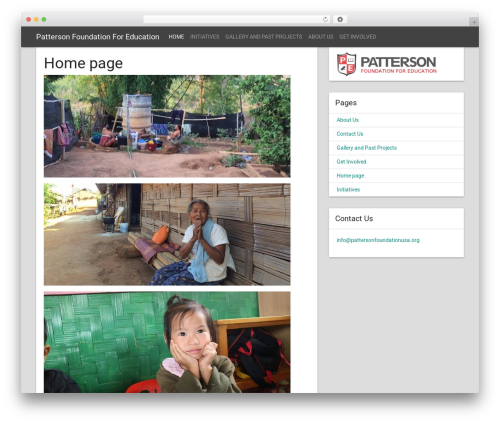Image resolution: width=500 pixels, height=423 pixels.
Task: Open Initiatives link in Pages sidebar
Action: pos(348,190)
